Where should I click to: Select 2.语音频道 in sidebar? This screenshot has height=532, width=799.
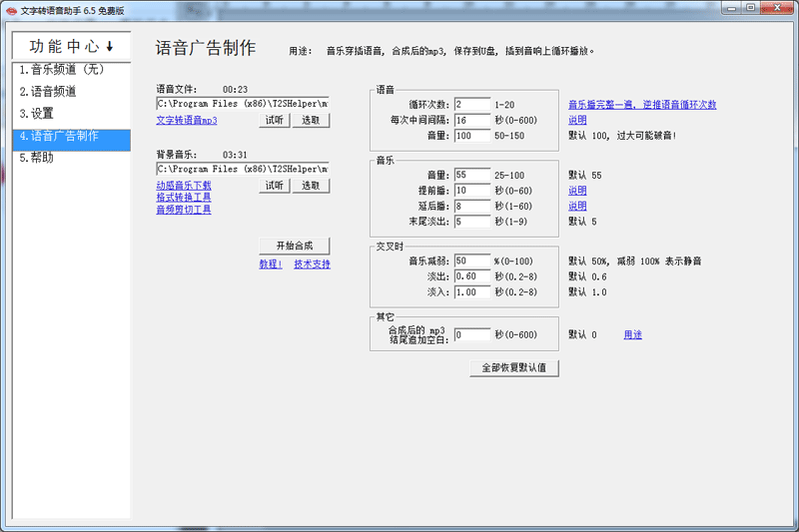pos(71,92)
